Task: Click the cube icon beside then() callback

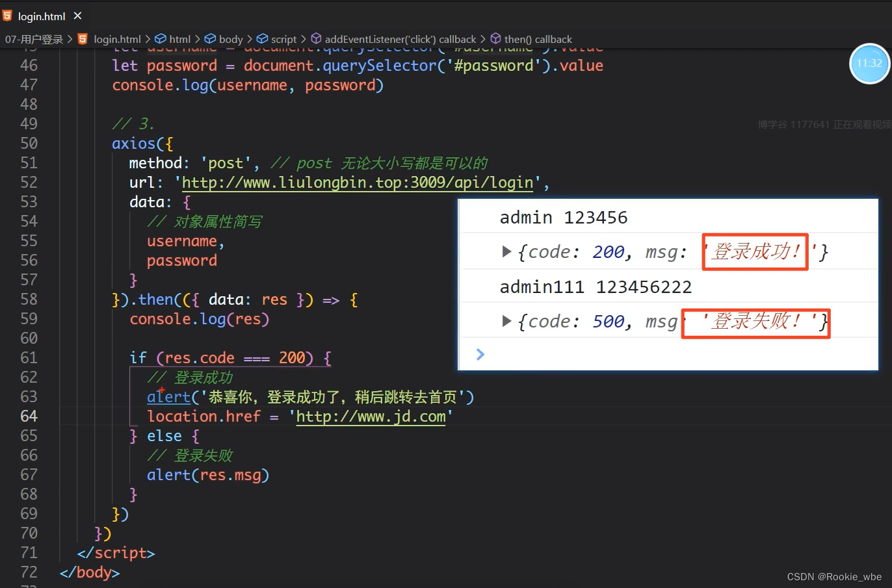Action: tap(495, 39)
